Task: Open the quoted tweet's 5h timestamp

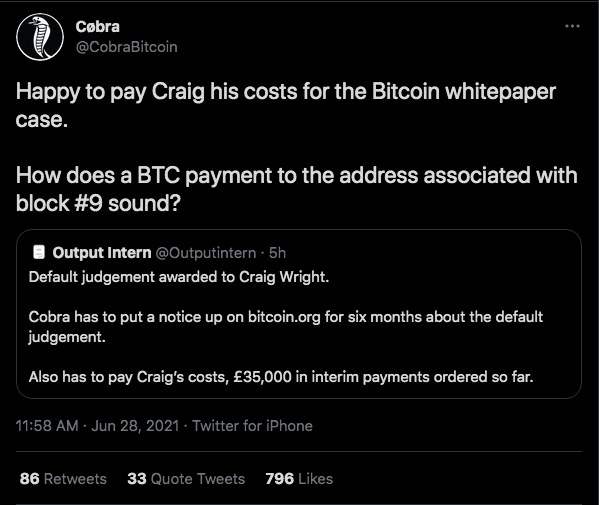Action: pyautogui.click(x=277, y=253)
